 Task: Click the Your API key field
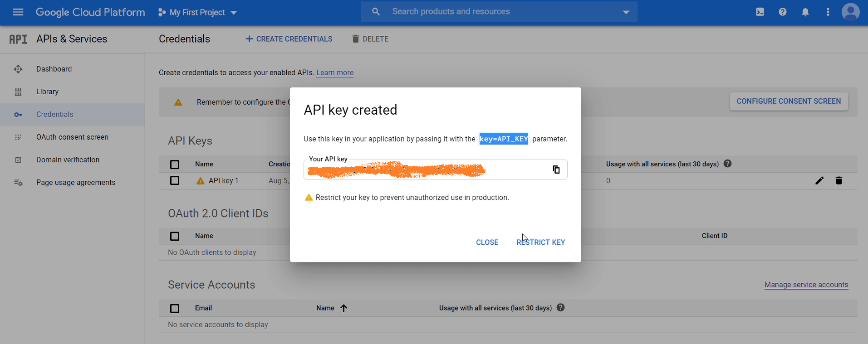click(x=435, y=170)
